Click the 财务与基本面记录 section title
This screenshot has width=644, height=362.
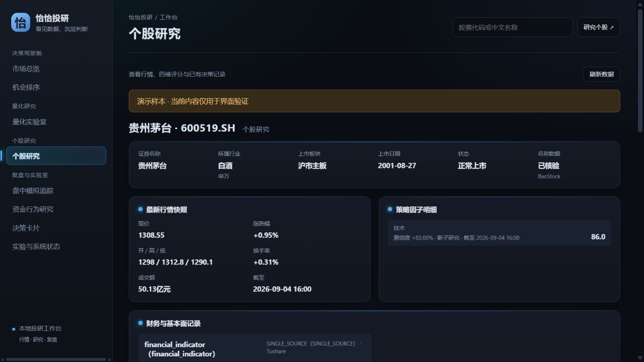[x=173, y=323]
